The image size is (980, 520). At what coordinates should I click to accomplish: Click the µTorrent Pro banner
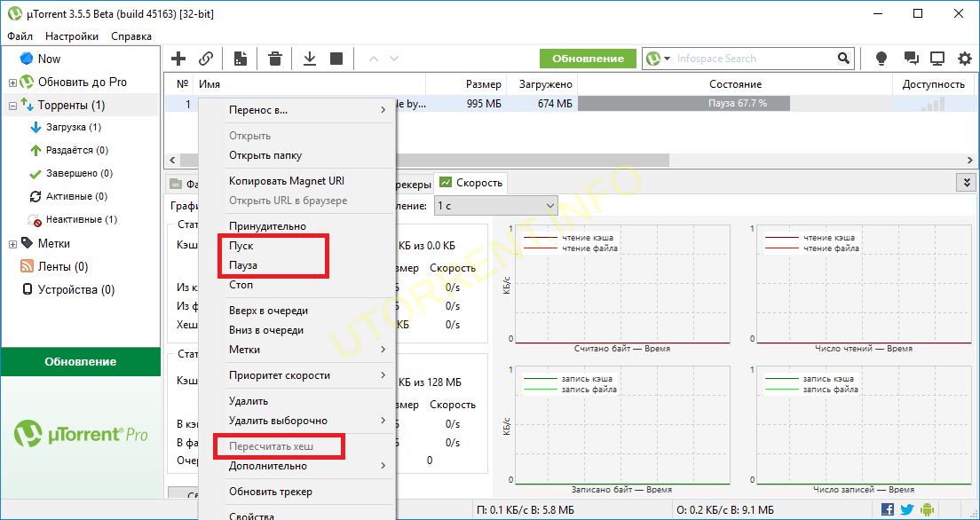[81, 434]
